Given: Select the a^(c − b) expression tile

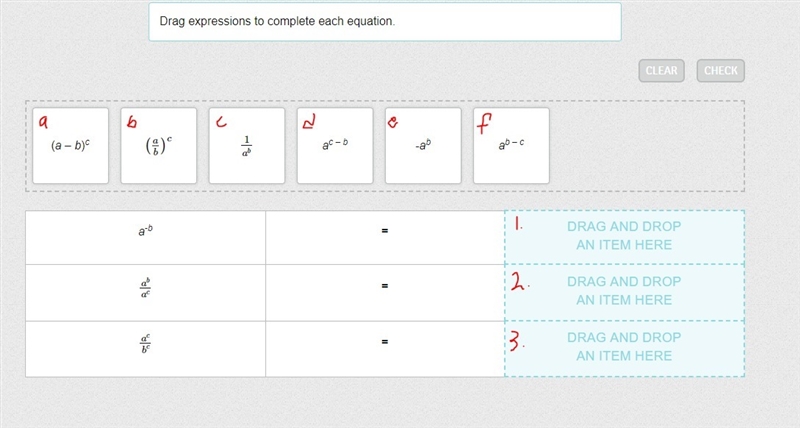Looking at the screenshot, I should coord(335,145).
